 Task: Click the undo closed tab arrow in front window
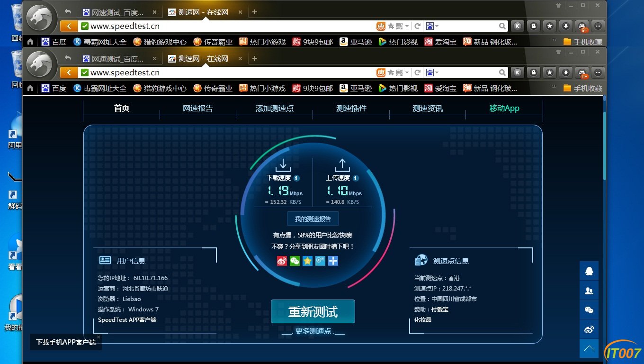point(68,58)
